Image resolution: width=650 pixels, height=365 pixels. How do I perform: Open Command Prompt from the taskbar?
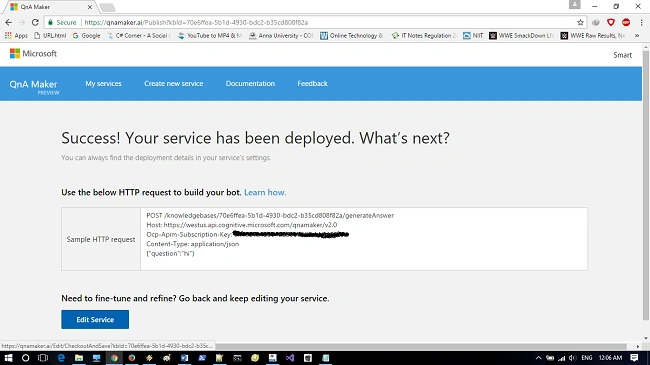pyautogui.click(x=237, y=358)
